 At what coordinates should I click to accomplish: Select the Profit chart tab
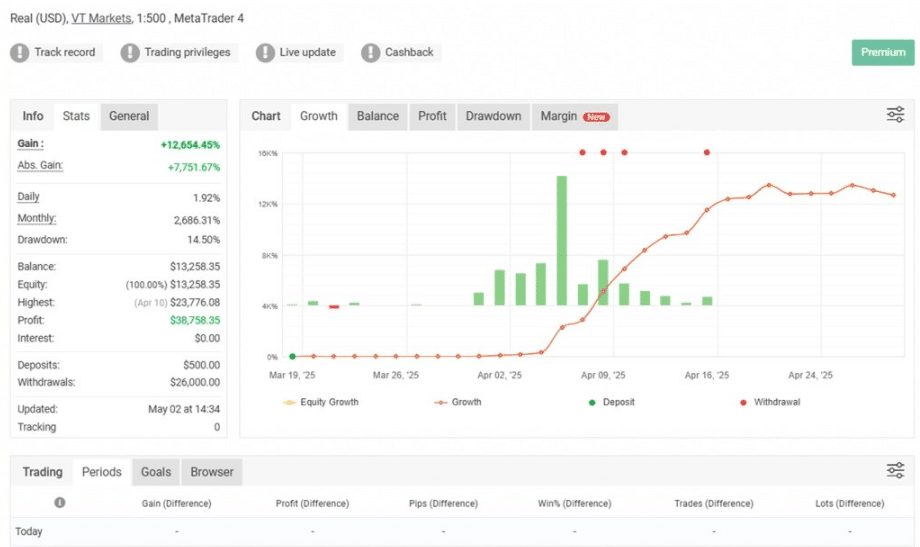[x=432, y=116]
